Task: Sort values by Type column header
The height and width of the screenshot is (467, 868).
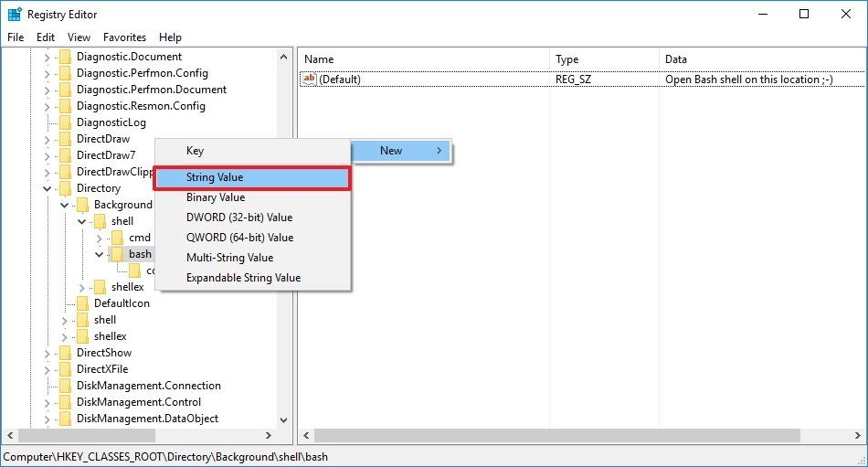Action: coord(604,59)
